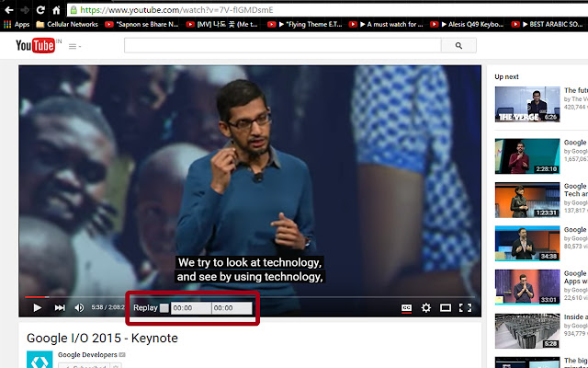Open the "[MV]" Korean music video bookmark
Screen dimensions: 588x368
tap(222, 25)
